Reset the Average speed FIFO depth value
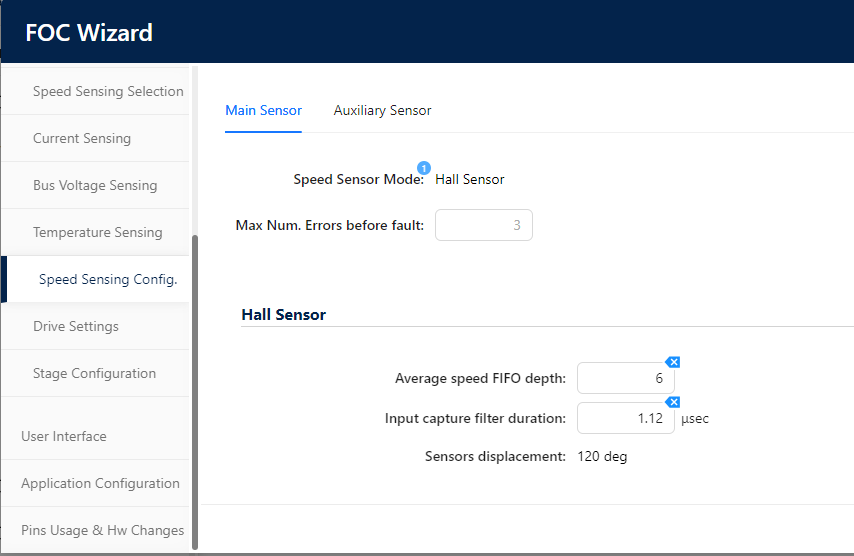This screenshot has height=556, width=854. 674,362
